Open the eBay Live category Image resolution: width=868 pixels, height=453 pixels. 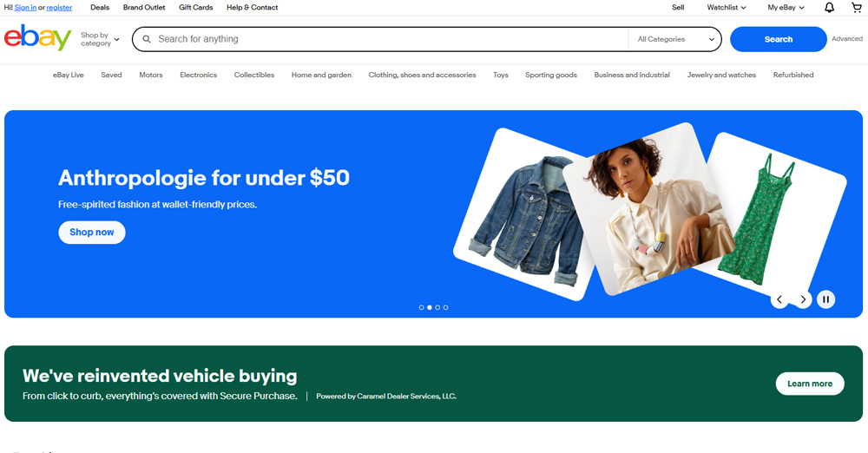[68, 75]
